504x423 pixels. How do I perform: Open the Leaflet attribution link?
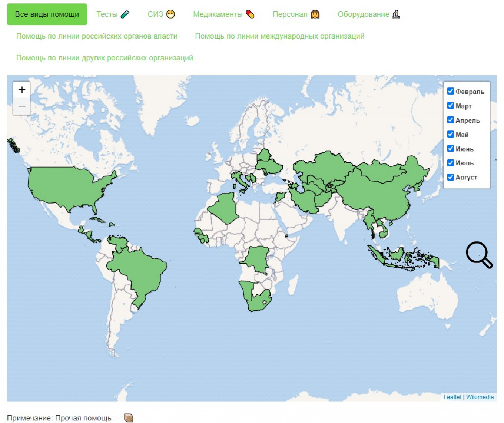click(452, 397)
